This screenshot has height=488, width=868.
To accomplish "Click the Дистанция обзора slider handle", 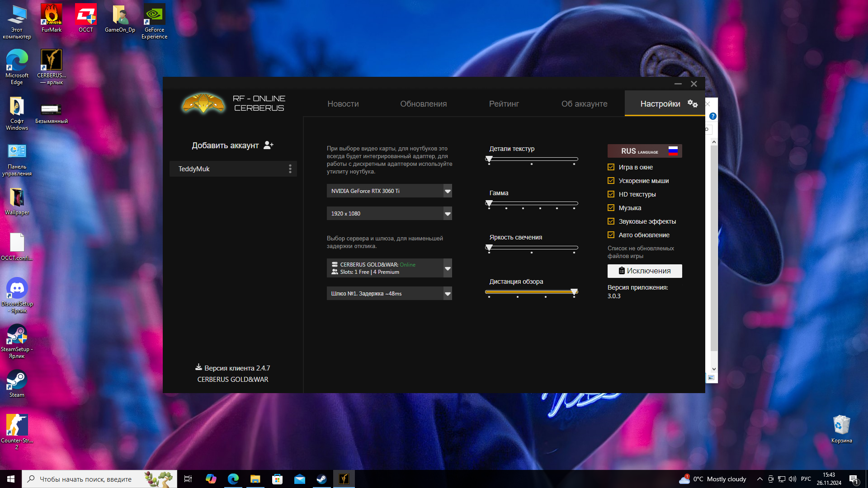I will [x=574, y=292].
